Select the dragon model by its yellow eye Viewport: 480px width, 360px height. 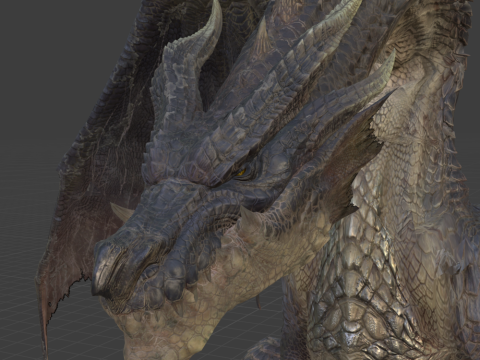242,172
